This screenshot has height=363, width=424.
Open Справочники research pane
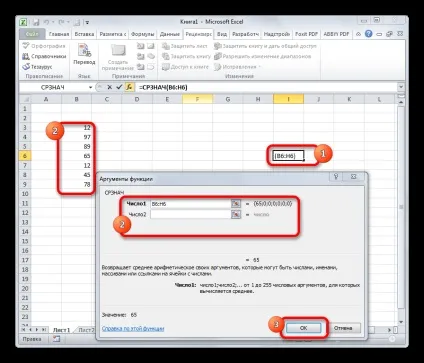(x=44, y=56)
